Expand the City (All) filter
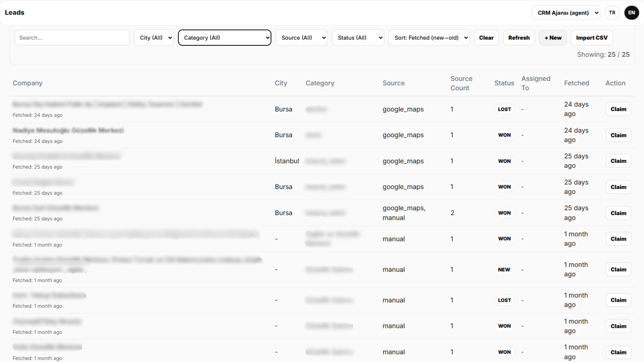Viewport: 644px width, 362px height. [154, 38]
